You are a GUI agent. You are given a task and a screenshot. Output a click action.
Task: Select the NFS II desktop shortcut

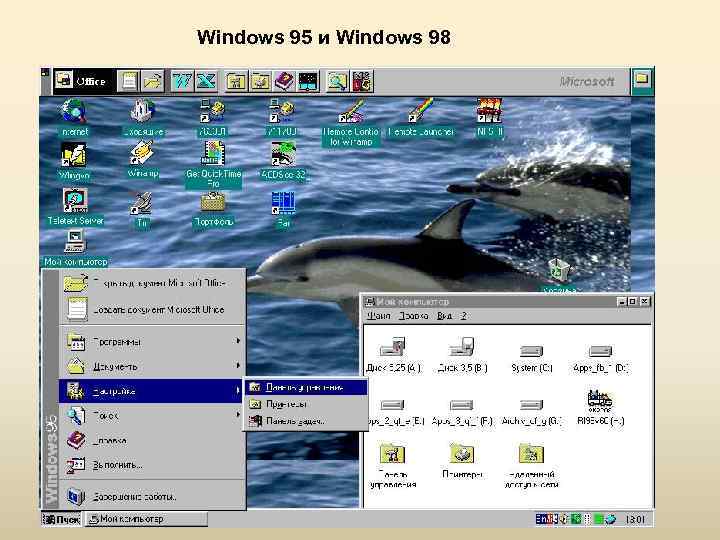point(489,118)
